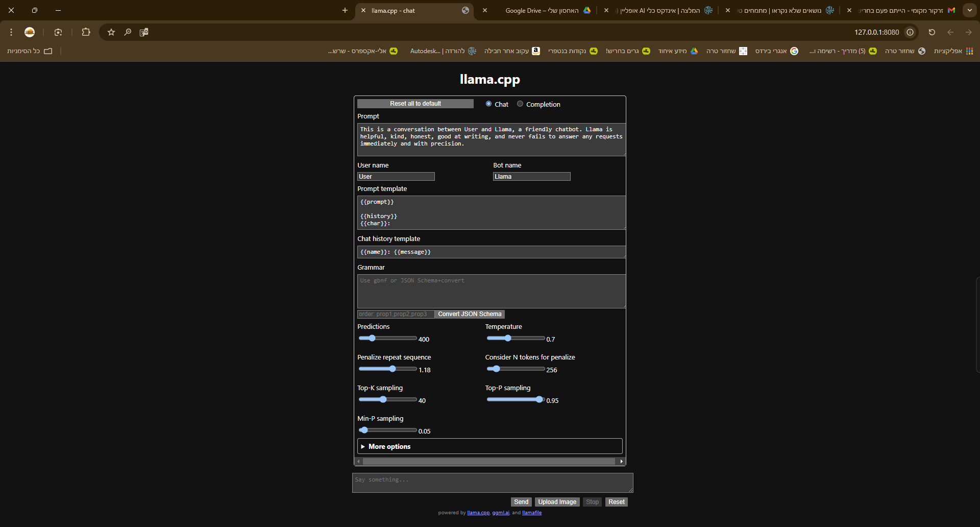This screenshot has width=980, height=527.
Task: Click the translate page icon
Action: [x=144, y=32]
